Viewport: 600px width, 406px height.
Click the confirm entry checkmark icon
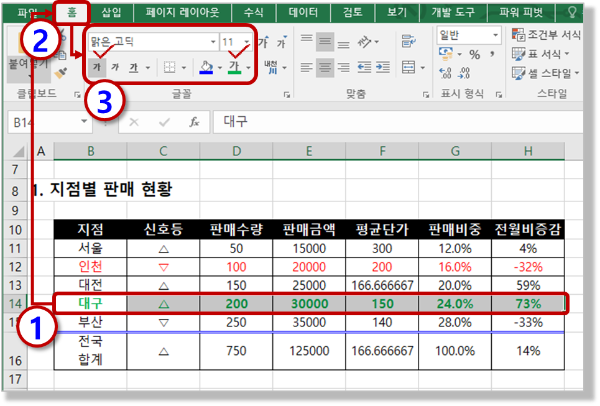165,122
